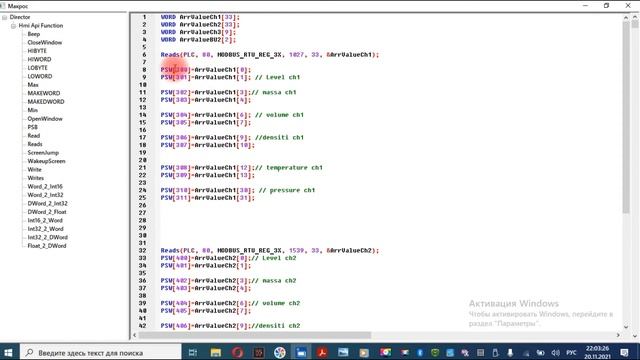Image resolution: width=640 pixels, height=360 pixels.
Task: Select the LOWORD function
Action: 40,76
